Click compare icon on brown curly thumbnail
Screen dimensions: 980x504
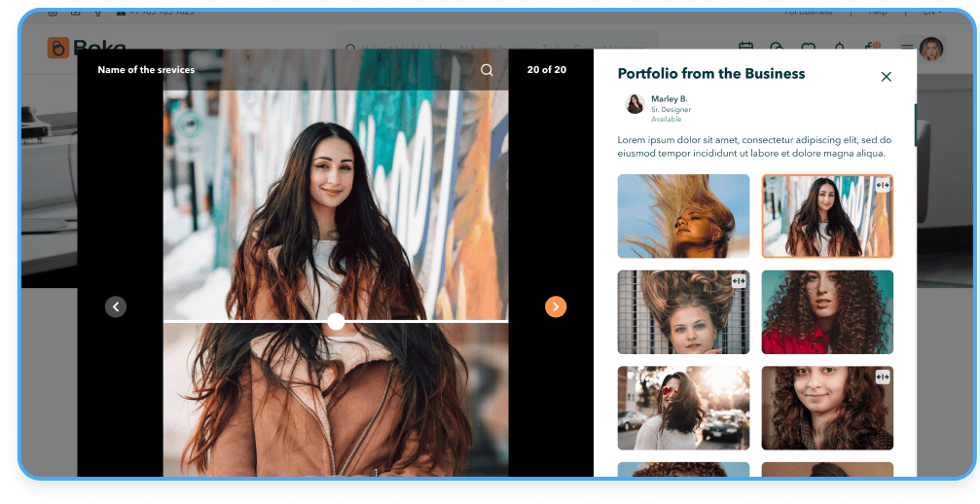tap(882, 377)
